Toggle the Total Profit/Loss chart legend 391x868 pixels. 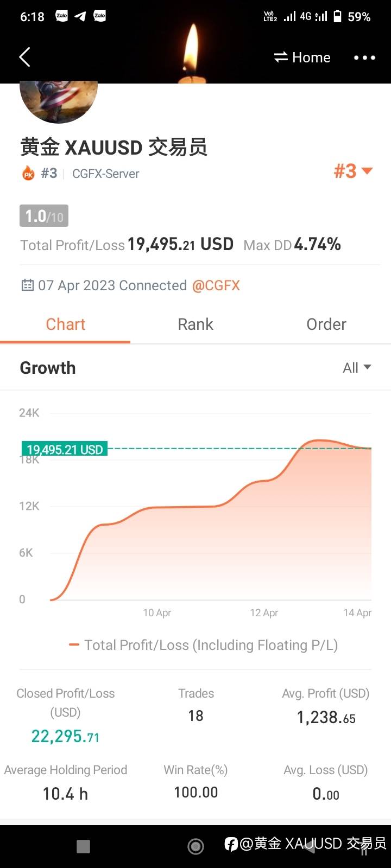pyautogui.click(x=204, y=645)
